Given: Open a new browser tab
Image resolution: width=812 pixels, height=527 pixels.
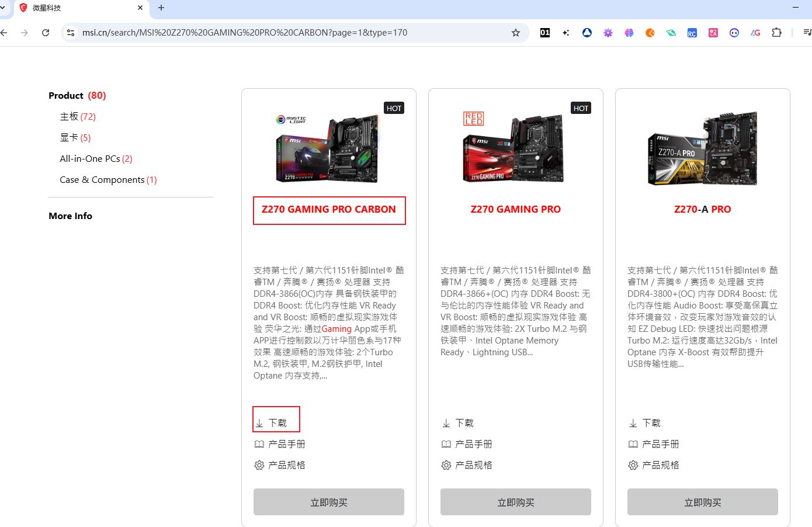Looking at the screenshot, I should pos(161,8).
